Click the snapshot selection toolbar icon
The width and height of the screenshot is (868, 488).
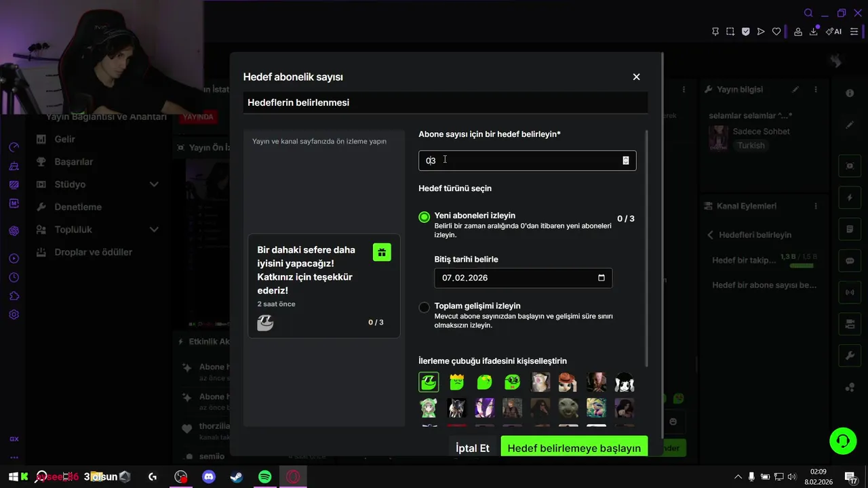[730, 31]
